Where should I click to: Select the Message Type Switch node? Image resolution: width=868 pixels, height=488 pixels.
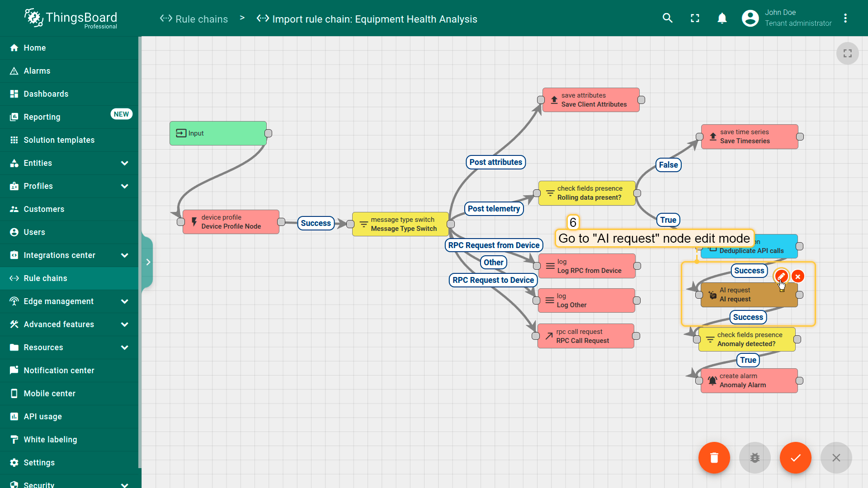point(401,224)
